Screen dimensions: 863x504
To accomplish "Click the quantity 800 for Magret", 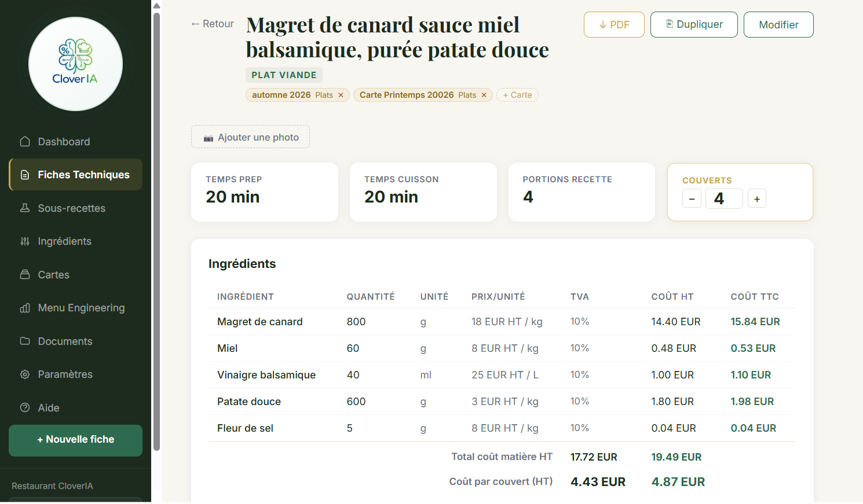I will tap(356, 322).
